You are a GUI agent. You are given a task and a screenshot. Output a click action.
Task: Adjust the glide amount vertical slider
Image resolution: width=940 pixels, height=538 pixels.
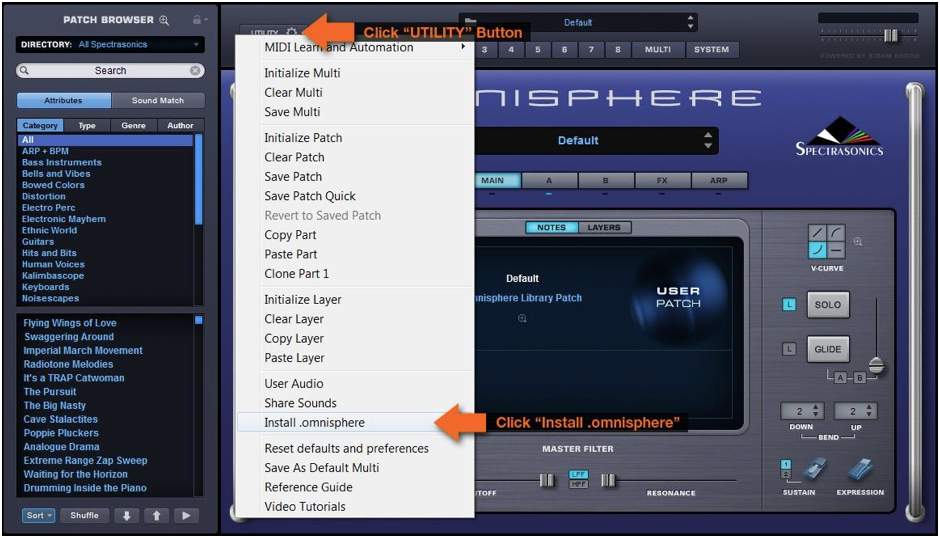(x=876, y=365)
